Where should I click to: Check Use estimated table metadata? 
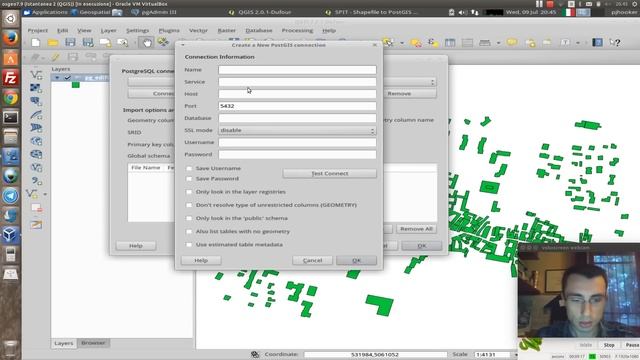click(189, 244)
